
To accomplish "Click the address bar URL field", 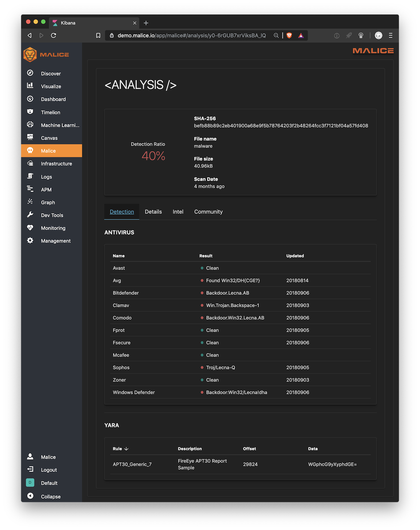I will pyautogui.click(x=191, y=35).
